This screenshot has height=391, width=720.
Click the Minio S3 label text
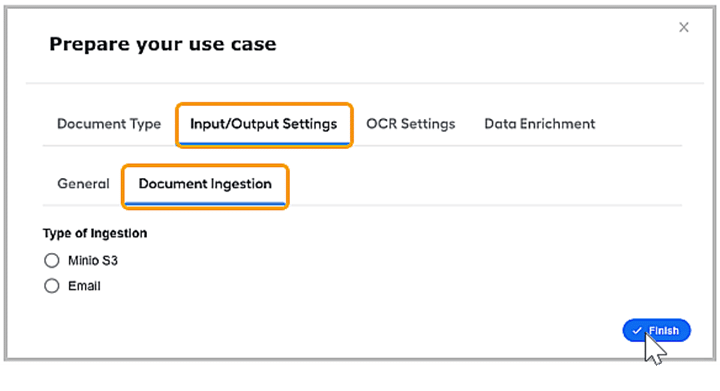pos(93,261)
